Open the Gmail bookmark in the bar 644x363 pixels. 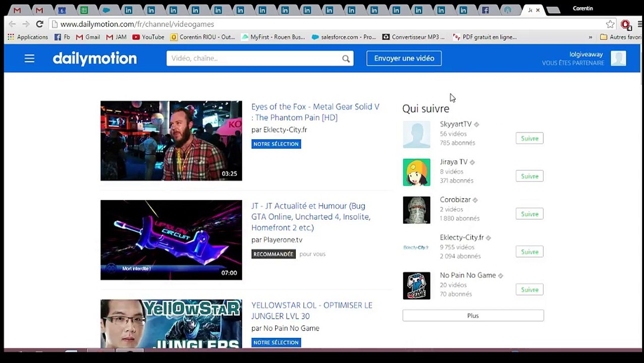88,37
